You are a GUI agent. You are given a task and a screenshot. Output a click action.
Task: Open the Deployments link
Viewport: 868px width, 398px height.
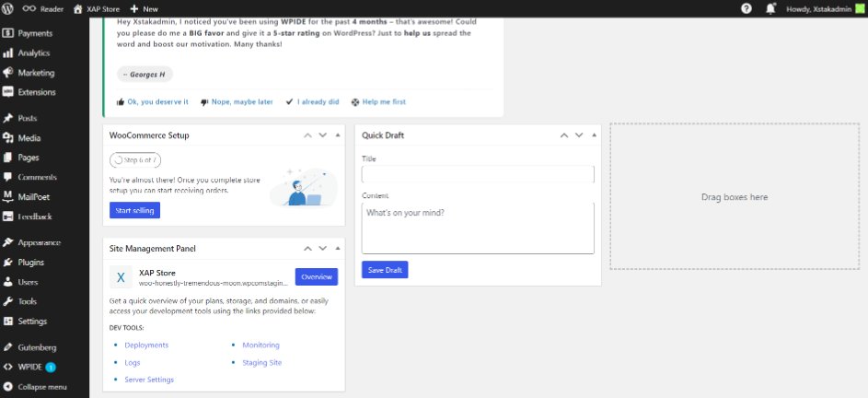click(x=146, y=345)
